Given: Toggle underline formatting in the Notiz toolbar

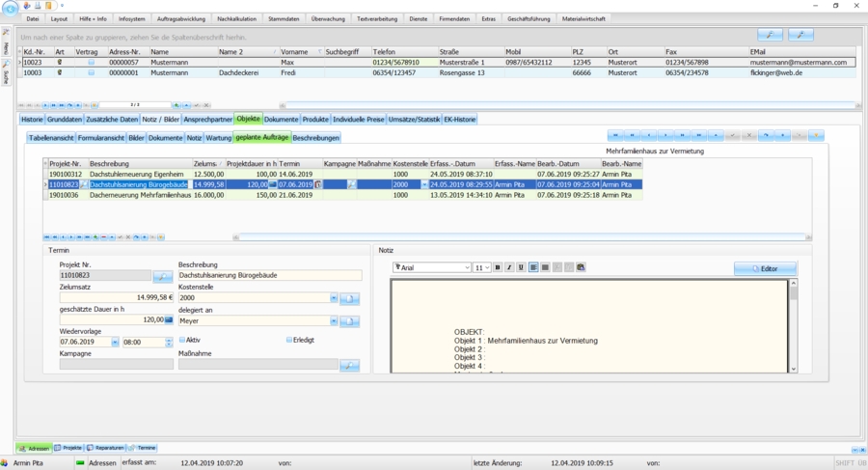Looking at the screenshot, I should [x=521, y=267].
